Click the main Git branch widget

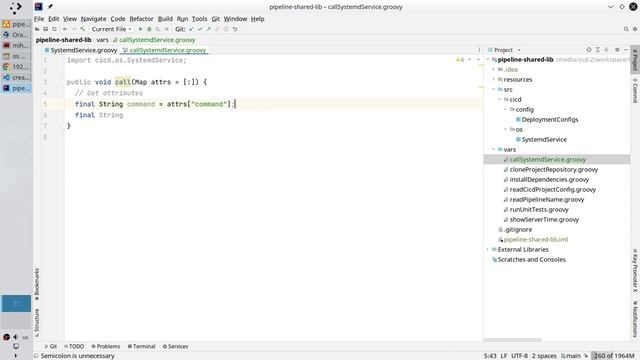tap(571, 356)
